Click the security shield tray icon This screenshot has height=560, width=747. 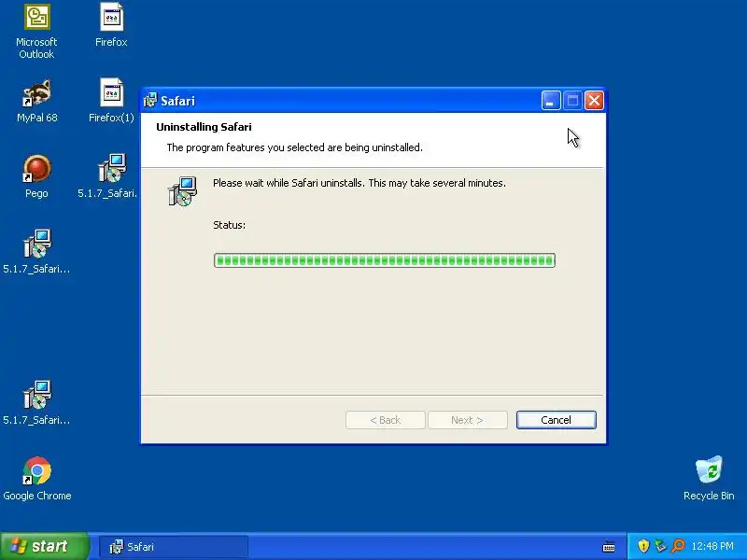tap(643, 546)
